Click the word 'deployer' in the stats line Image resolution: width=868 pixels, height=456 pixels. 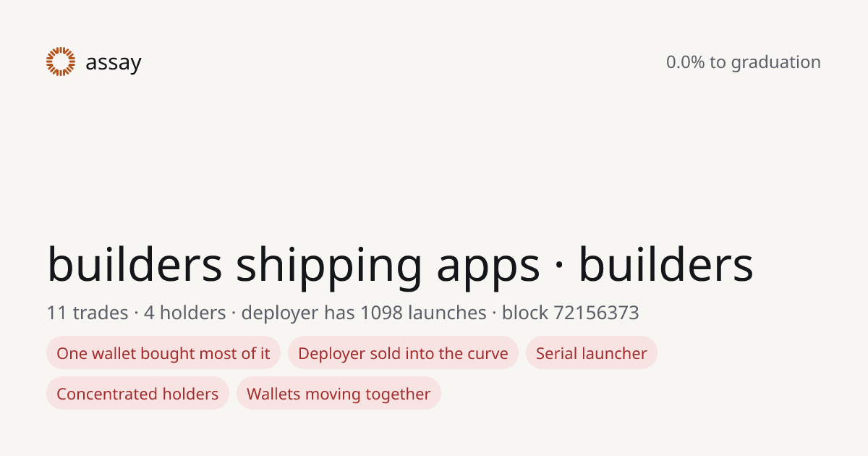[x=280, y=313]
